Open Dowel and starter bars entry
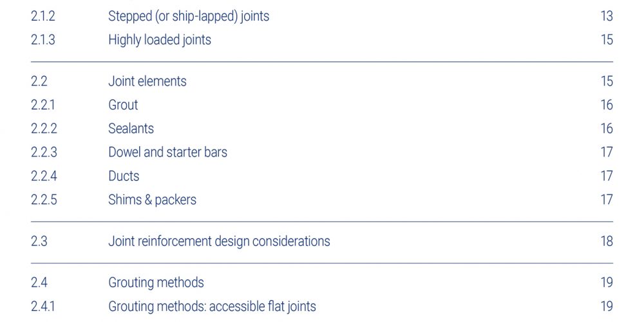The image size is (644, 322). 167,153
